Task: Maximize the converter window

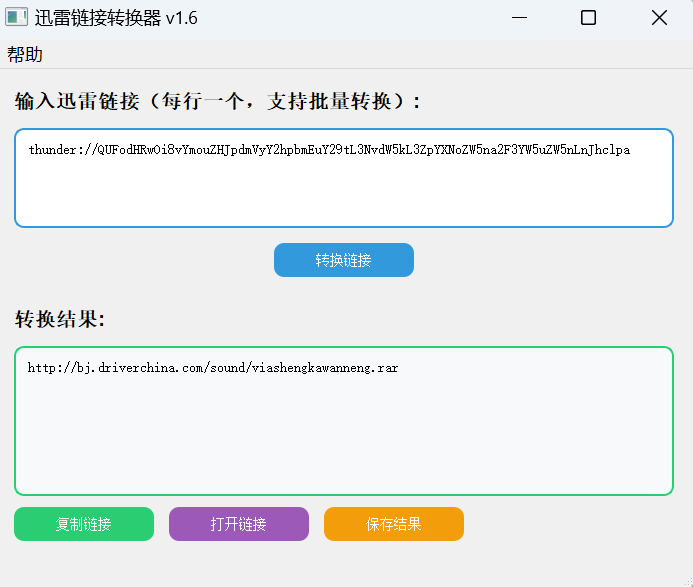Action: pyautogui.click(x=588, y=18)
